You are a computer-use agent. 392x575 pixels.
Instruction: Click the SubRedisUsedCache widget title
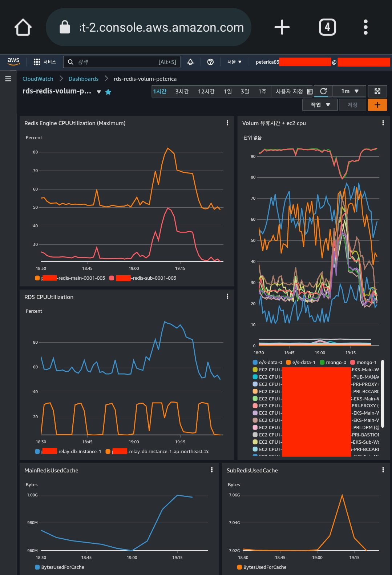[x=252, y=470]
